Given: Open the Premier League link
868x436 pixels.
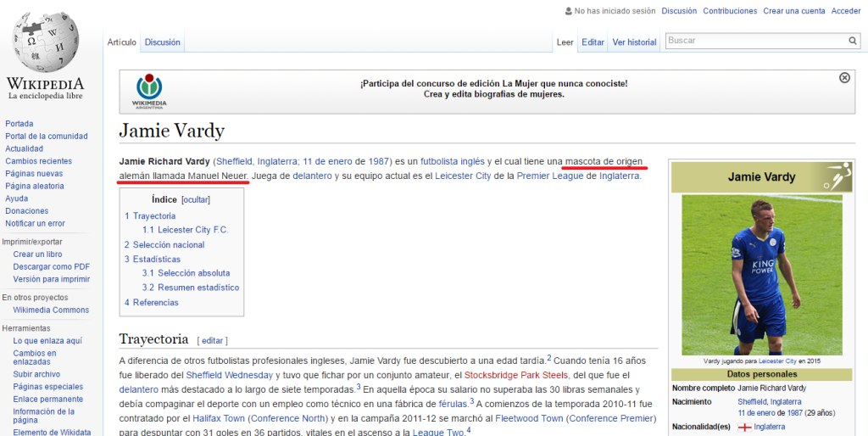Looking at the screenshot, I should 550,176.
